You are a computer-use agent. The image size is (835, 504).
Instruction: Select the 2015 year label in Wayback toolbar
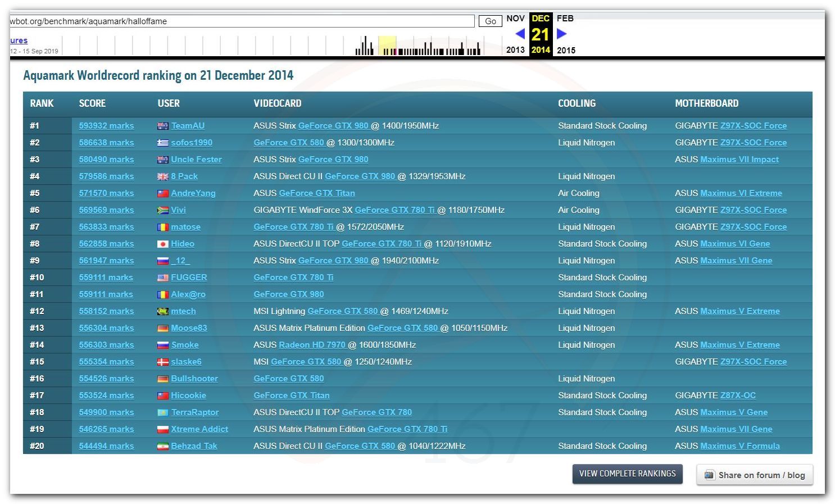click(x=566, y=50)
